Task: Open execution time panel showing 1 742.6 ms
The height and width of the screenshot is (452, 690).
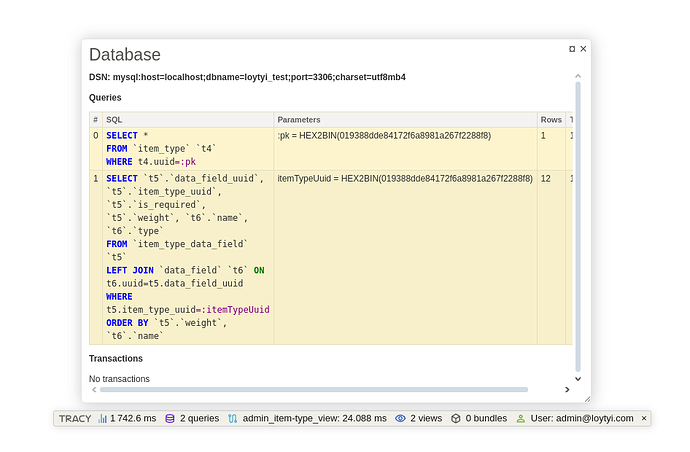Action: click(127, 419)
